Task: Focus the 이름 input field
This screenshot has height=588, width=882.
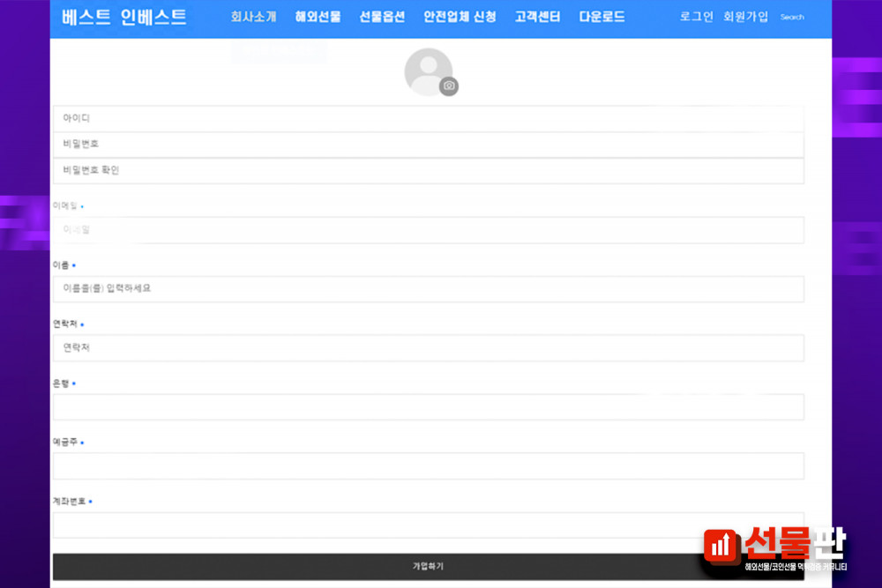Action: pos(428,288)
